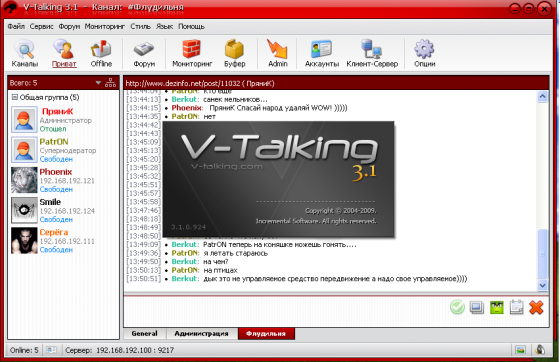Open the Буфер box icon
This screenshot has width=560, height=362.
234,53
